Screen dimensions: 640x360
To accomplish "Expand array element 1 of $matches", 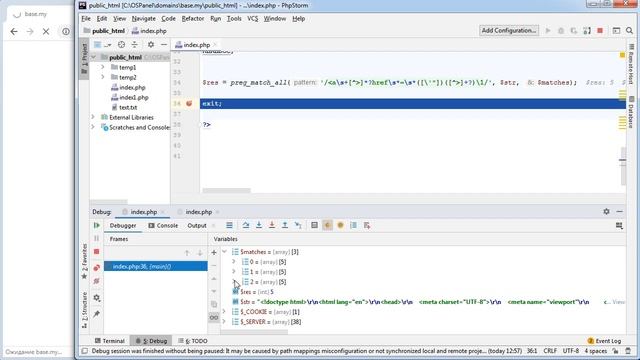I will (x=234, y=271).
